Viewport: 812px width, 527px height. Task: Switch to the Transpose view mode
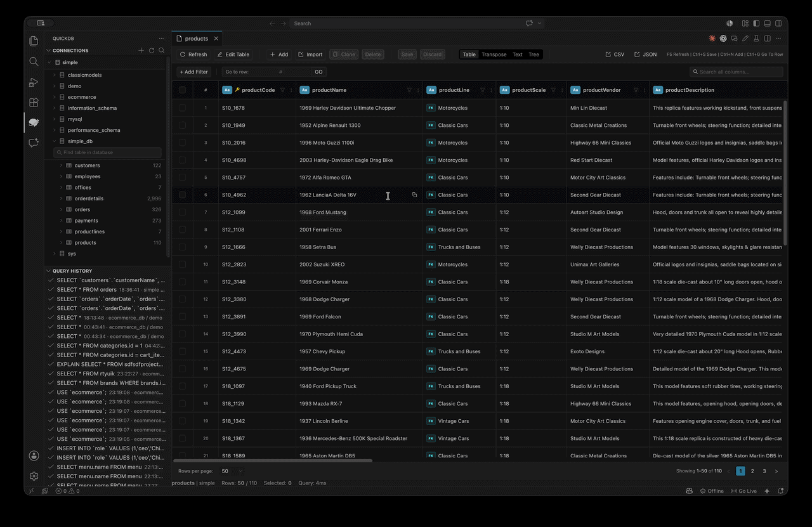coord(494,55)
